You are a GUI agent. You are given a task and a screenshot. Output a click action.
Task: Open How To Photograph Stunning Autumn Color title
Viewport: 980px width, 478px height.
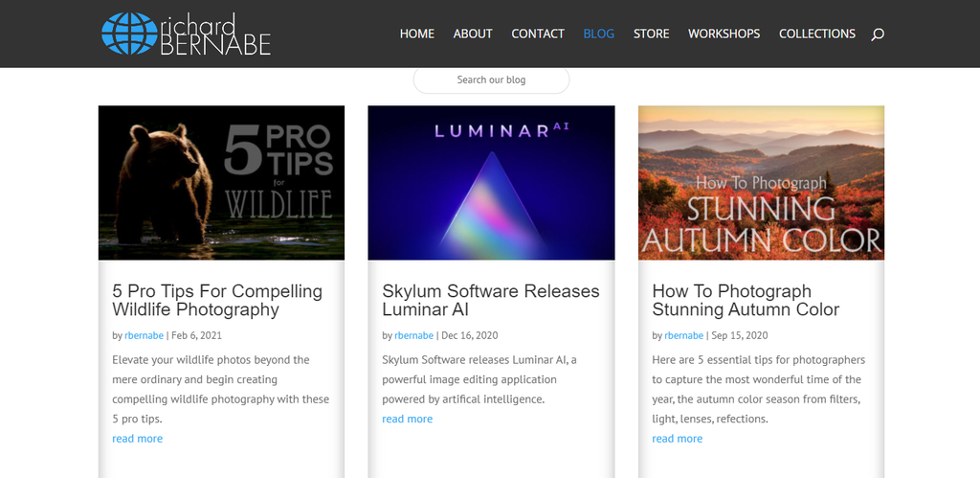[746, 300]
